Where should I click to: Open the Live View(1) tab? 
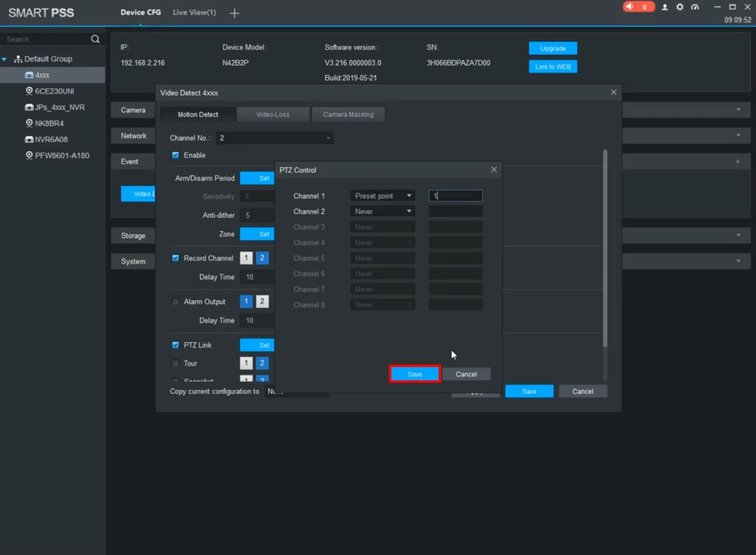point(194,13)
